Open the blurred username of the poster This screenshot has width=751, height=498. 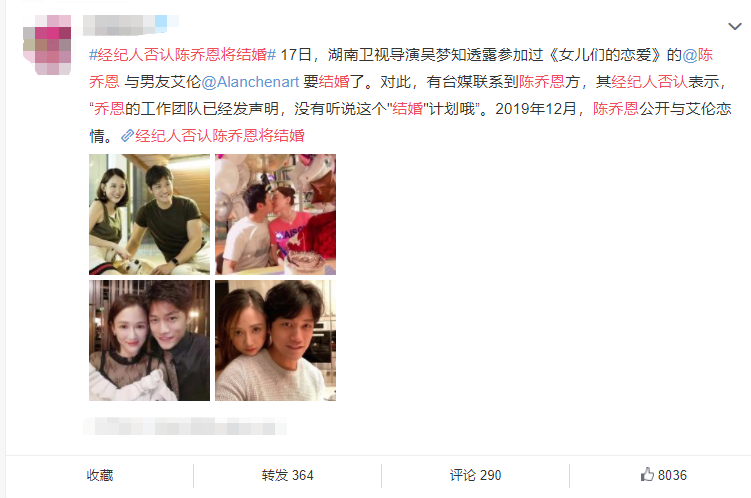131,25
